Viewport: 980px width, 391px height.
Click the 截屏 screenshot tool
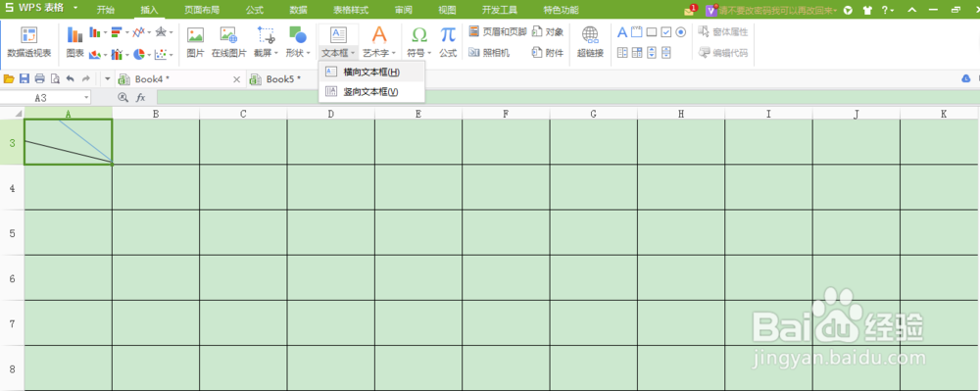pos(266,42)
